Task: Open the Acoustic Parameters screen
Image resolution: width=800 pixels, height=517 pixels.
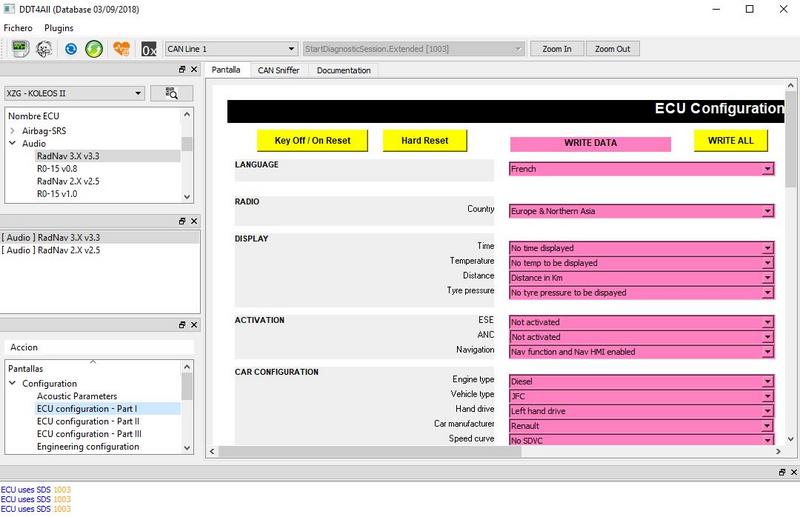Action: (x=77, y=396)
